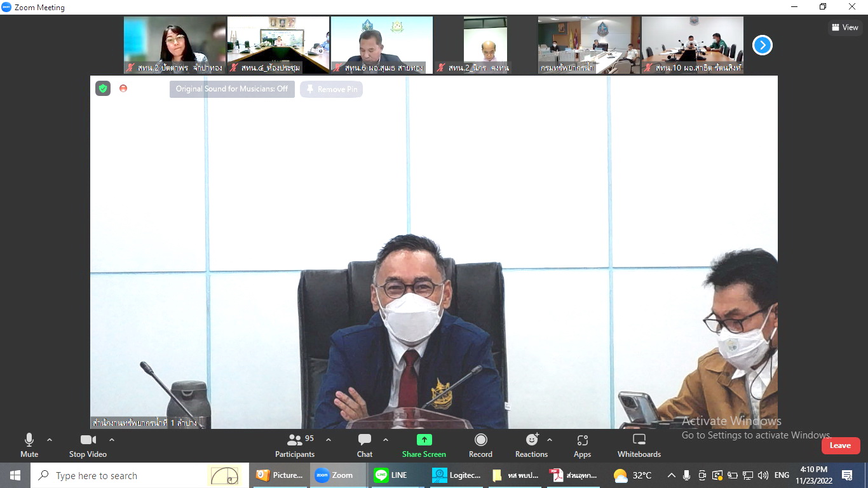
Task: Change layout with the View button
Action: [x=844, y=27]
